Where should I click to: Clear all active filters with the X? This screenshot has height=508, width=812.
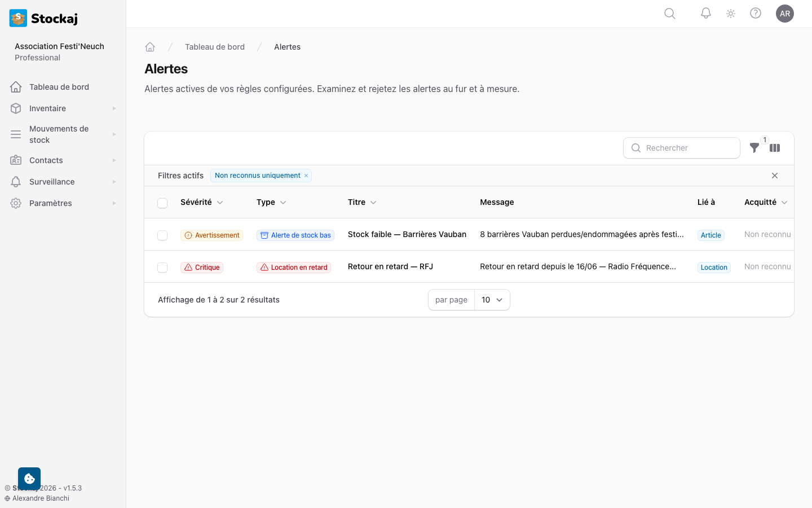click(x=775, y=176)
